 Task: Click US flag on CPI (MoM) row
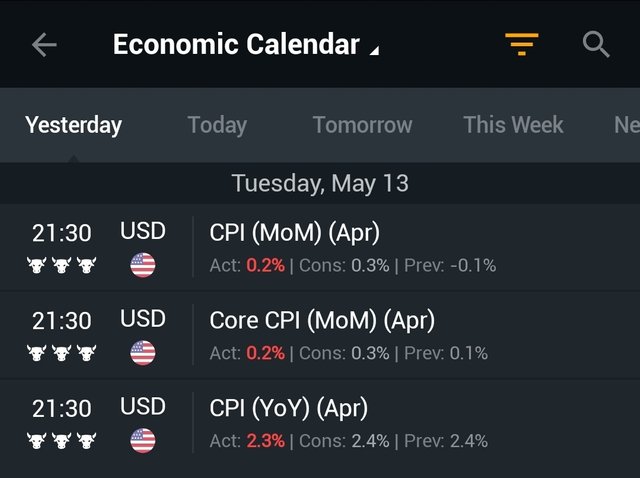click(x=143, y=265)
